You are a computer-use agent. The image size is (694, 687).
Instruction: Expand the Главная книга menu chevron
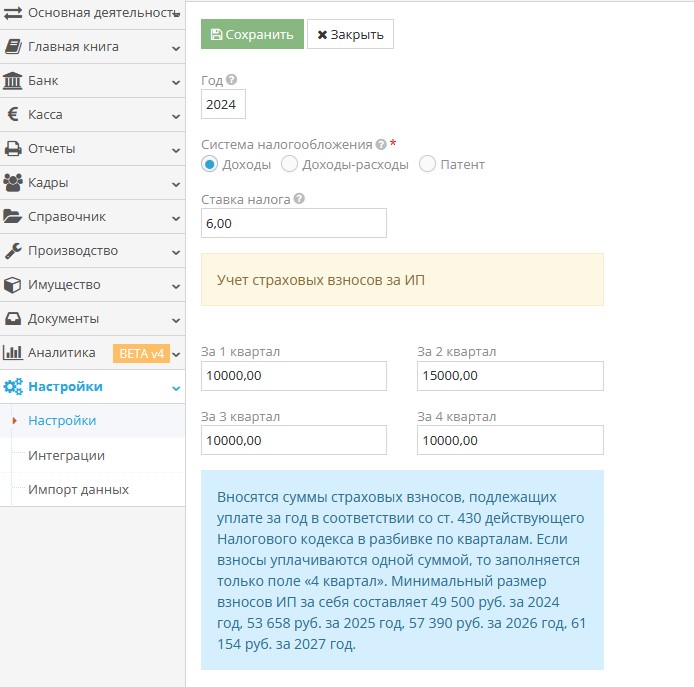176,48
